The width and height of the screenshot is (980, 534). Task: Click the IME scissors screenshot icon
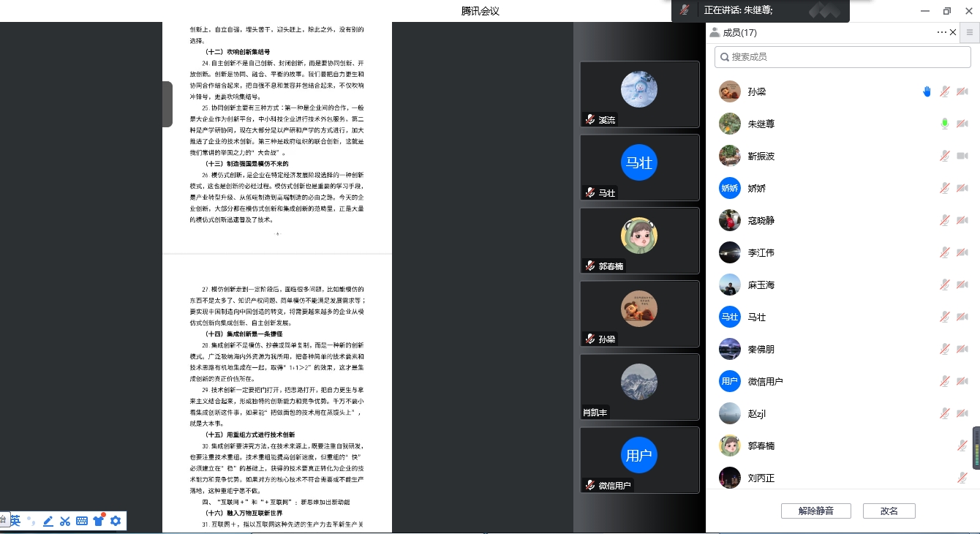click(65, 521)
